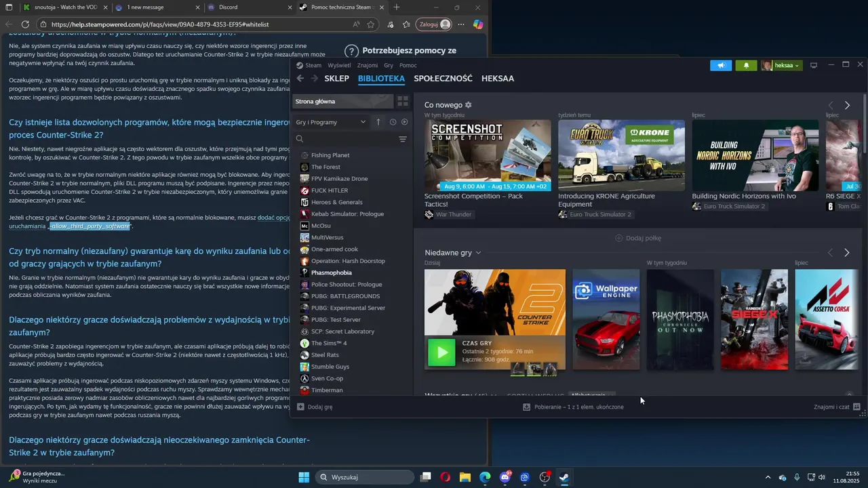Switch to SKLEP tab
This screenshot has width=868, height=488.
pos(336,79)
